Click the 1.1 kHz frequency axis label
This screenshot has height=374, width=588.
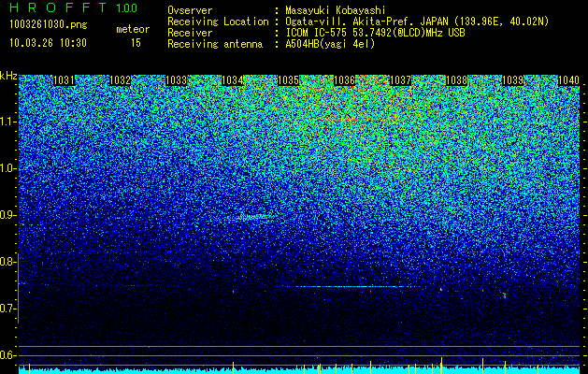click(7, 122)
